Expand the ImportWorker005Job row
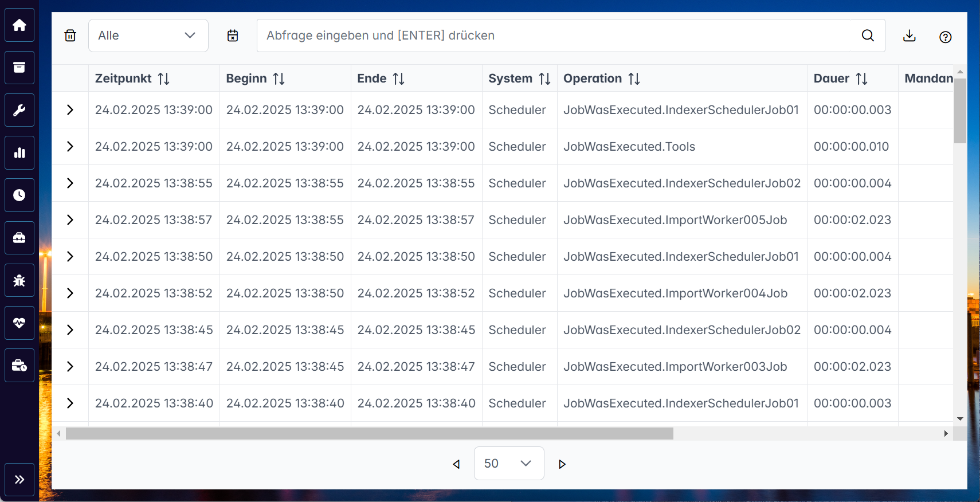The height and width of the screenshot is (502, 980). (x=70, y=220)
